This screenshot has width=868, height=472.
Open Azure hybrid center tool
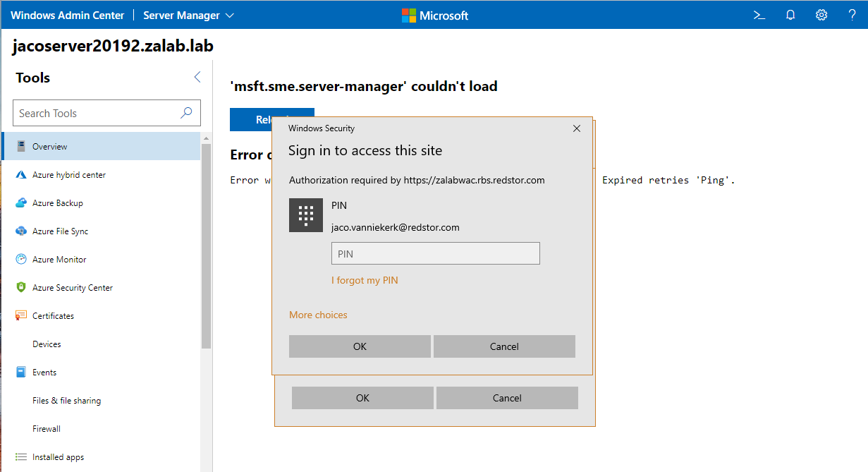tap(102, 175)
